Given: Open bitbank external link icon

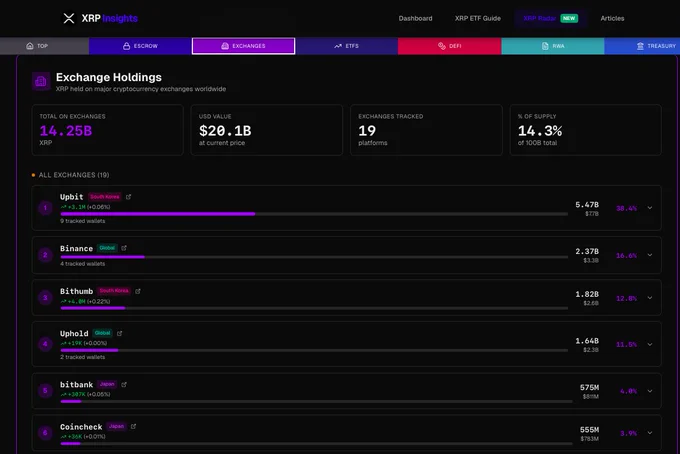Looking at the screenshot, I should [124, 385].
